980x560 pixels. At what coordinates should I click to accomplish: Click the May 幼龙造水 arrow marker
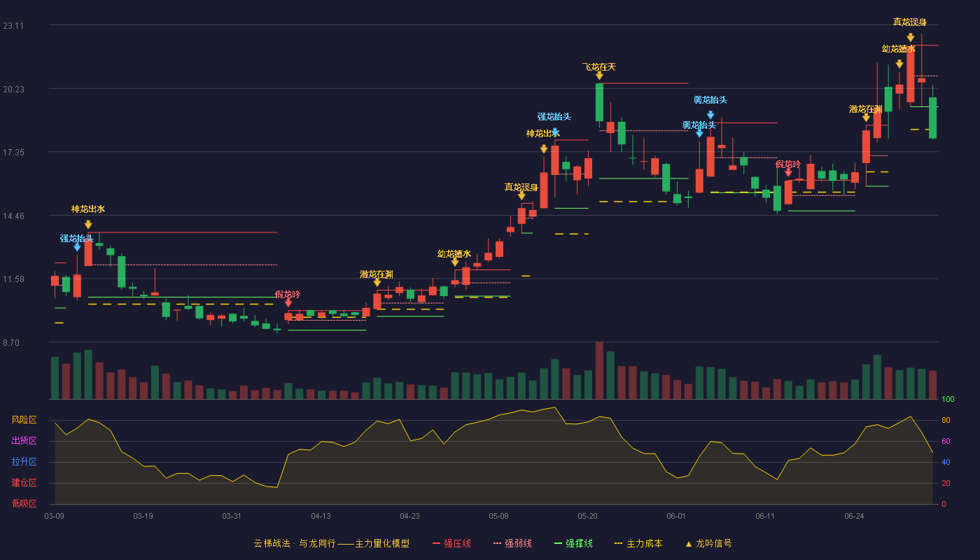click(455, 262)
